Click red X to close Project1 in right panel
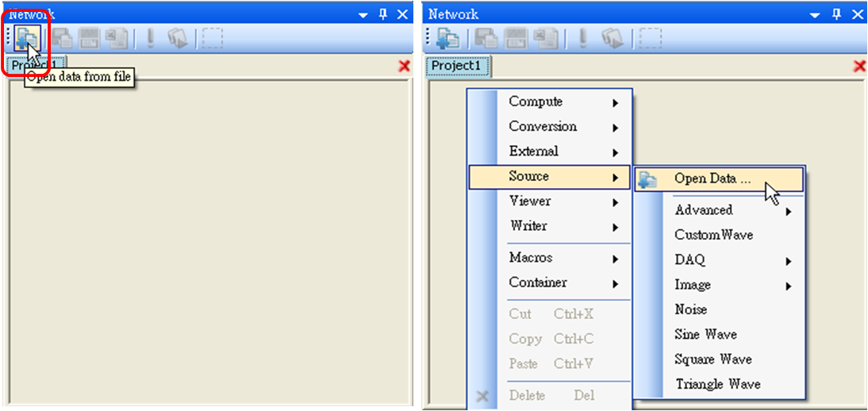This screenshot has height=411, width=868. (x=859, y=67)
